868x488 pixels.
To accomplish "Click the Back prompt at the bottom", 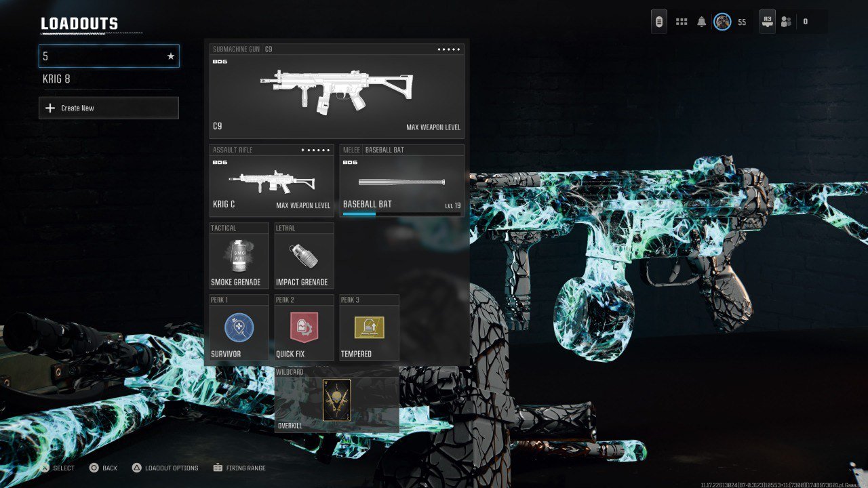I will [104, 468].
